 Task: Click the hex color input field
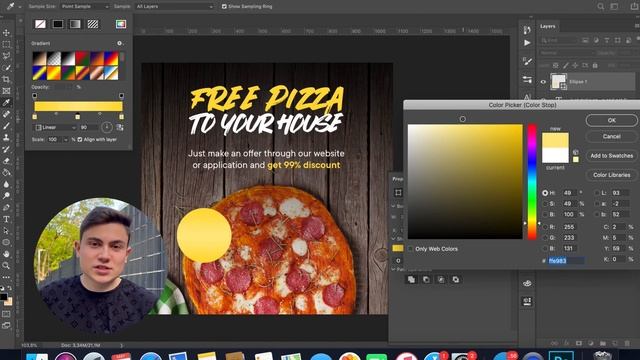566,260
